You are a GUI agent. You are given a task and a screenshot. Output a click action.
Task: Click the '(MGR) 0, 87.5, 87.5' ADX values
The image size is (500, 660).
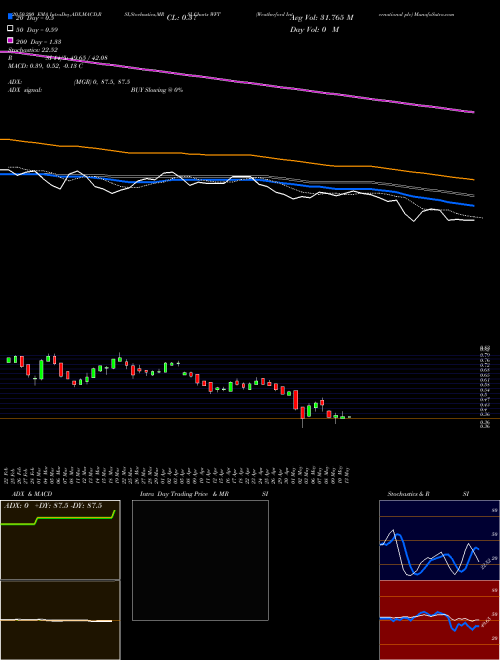tap(102, 82)
